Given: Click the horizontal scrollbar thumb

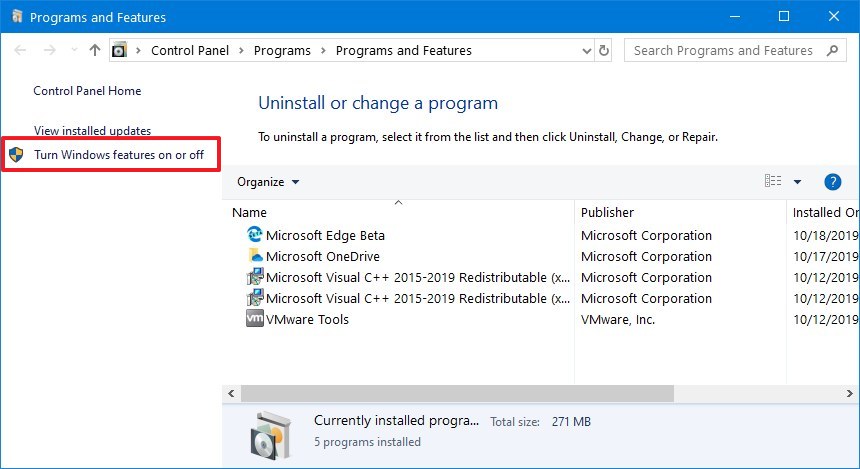Looking at the screenshot, I should (x=457, y=393).
